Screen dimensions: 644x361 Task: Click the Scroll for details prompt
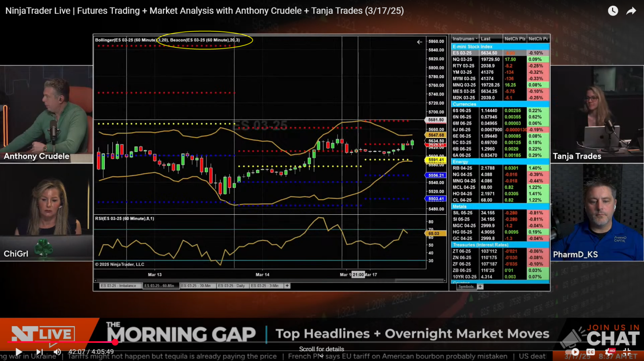tap(322, 349)
